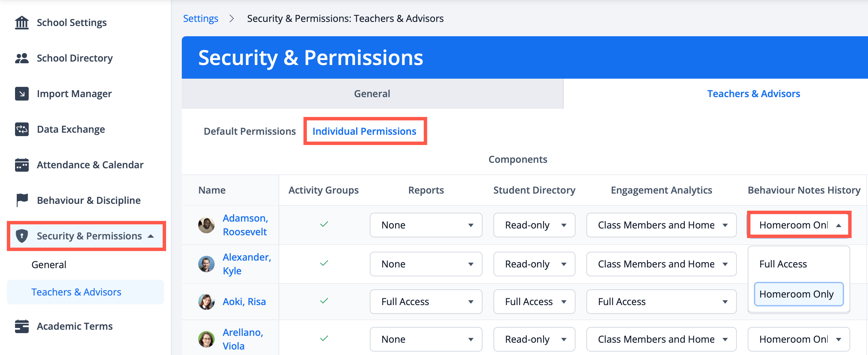Click the Academic Terms icon
868x355 pixels.
(22, 326)
